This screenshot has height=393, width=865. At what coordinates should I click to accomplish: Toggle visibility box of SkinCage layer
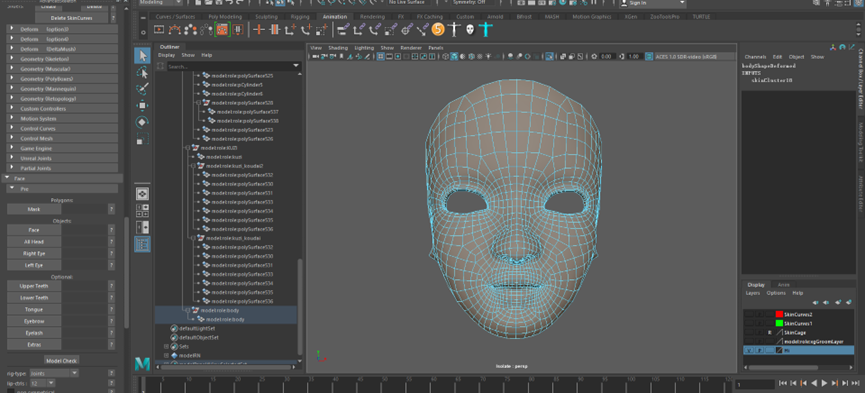pyautogui.click(x=749, y=333)
